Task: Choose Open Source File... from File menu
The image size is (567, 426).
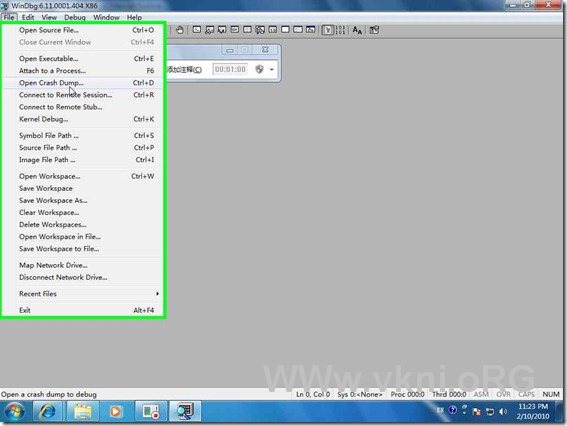Action: (x=83, y=30)
